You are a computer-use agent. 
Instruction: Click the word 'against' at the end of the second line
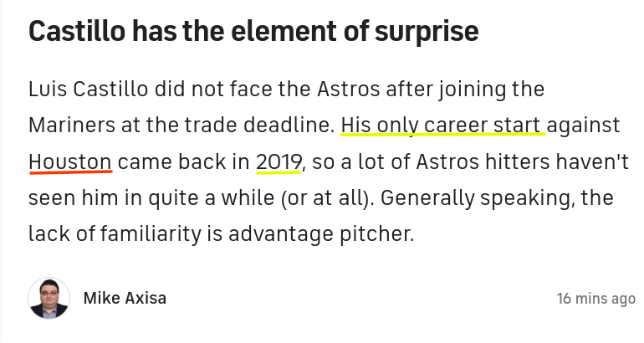pyautogui.click(x=583, y=125)
